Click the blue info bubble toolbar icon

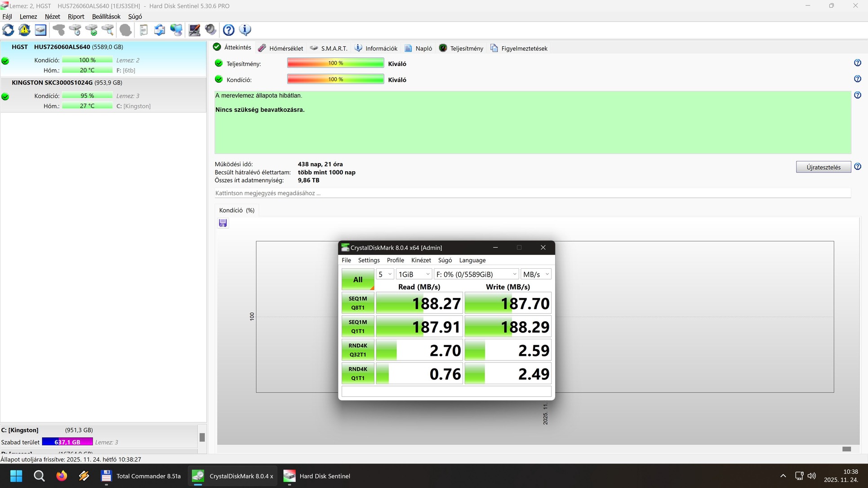tap(245, 30)
